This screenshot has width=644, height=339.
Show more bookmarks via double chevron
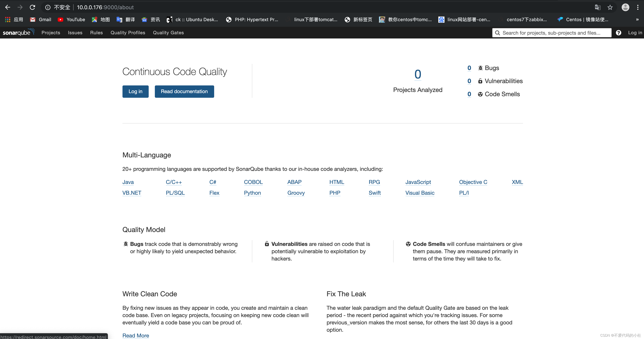637,19
